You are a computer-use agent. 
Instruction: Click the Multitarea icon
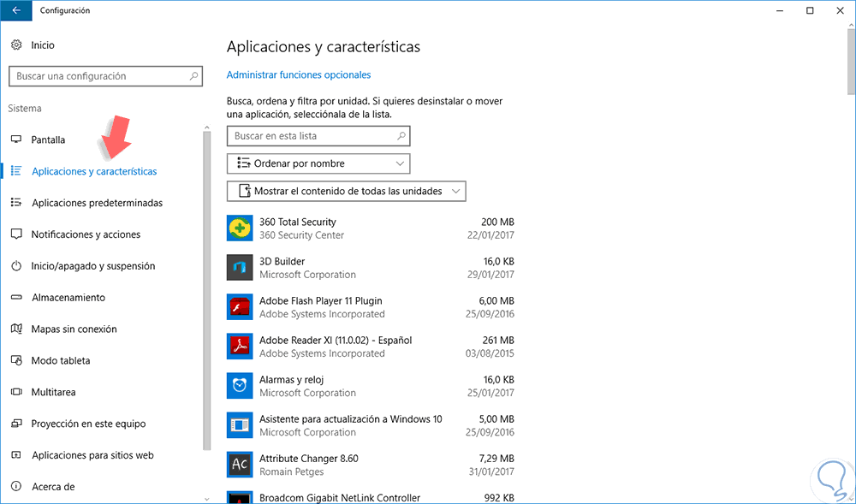click(x=16, y=392)
